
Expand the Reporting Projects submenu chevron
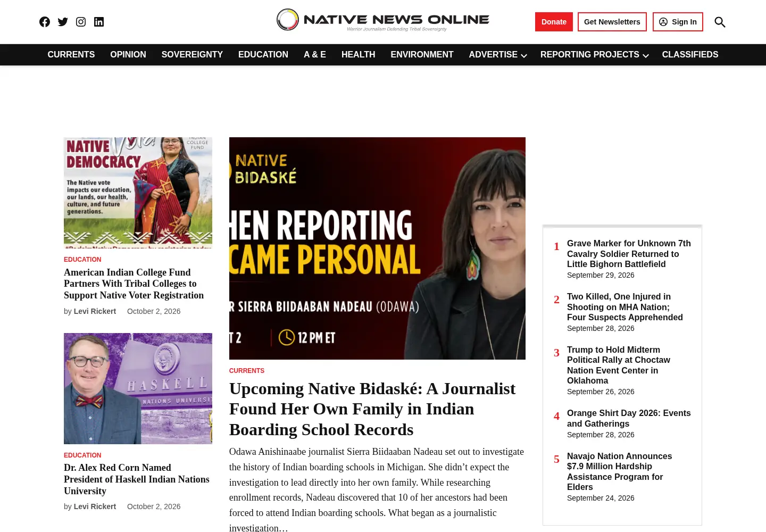click(646, 55)
